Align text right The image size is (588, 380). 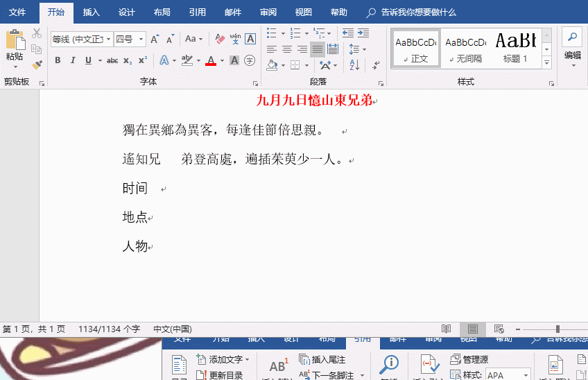pyautogui.click(x=302, y=49)
